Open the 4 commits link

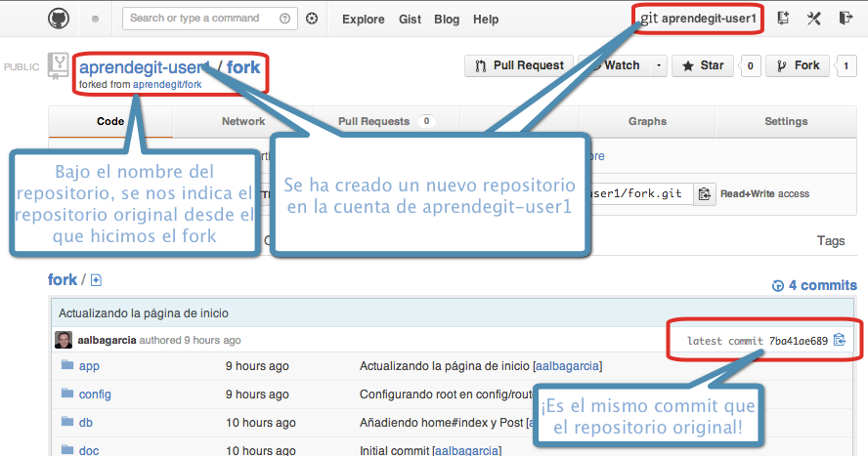point(814,286)
